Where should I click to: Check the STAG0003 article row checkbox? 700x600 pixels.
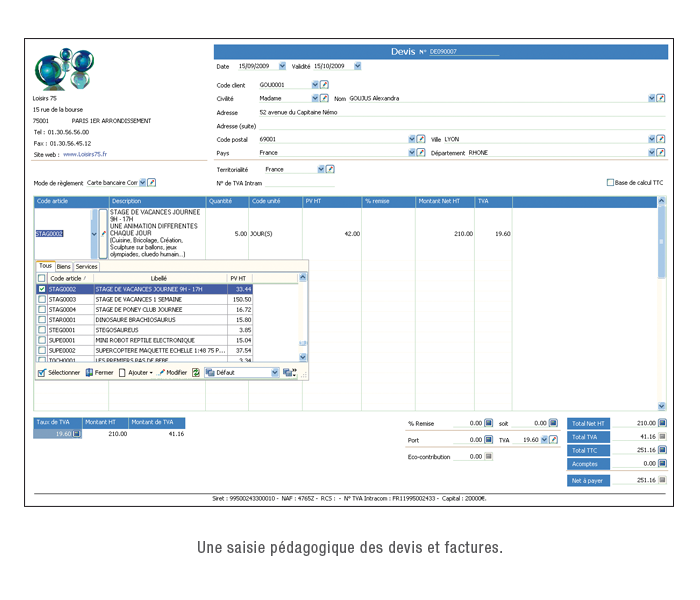point(42,299)
